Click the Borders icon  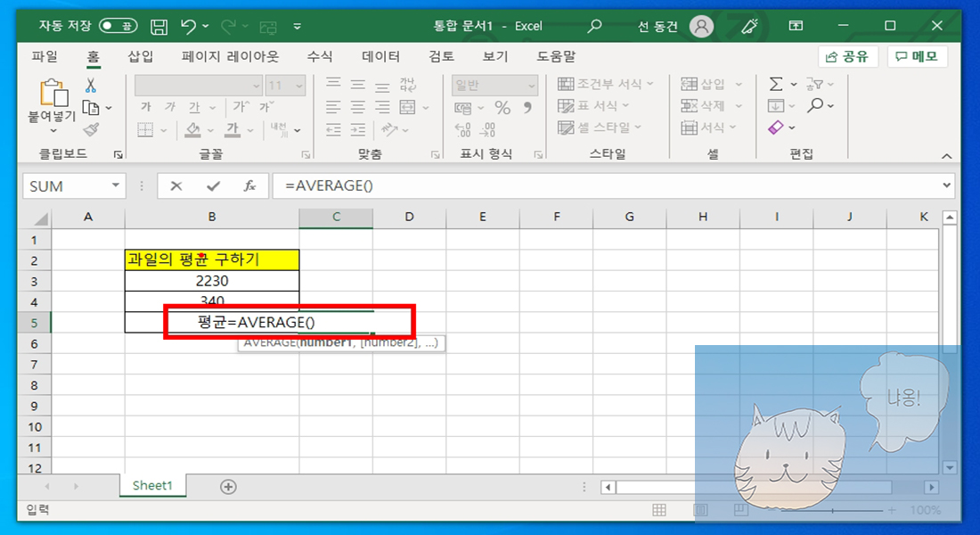(x=145, y=129)
